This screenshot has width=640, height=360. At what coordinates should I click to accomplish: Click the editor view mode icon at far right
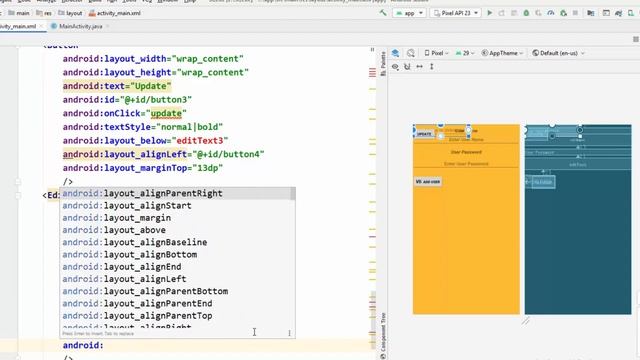coord(636,39)
